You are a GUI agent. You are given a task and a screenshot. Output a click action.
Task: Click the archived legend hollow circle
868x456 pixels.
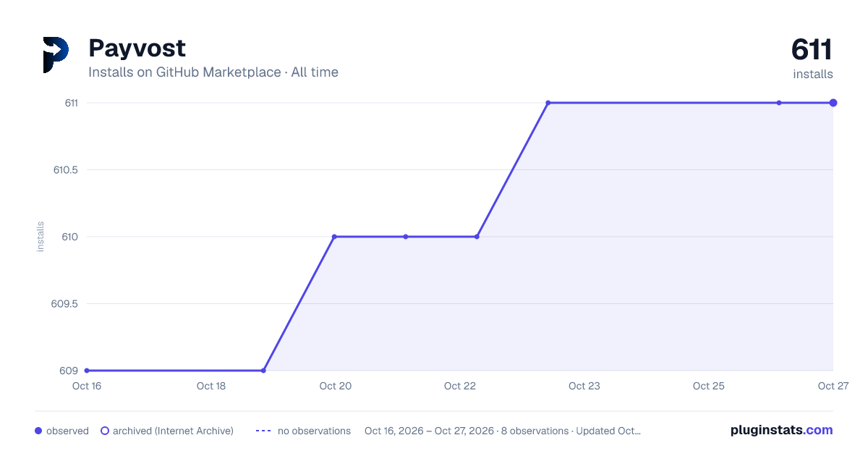coord(105,431)
